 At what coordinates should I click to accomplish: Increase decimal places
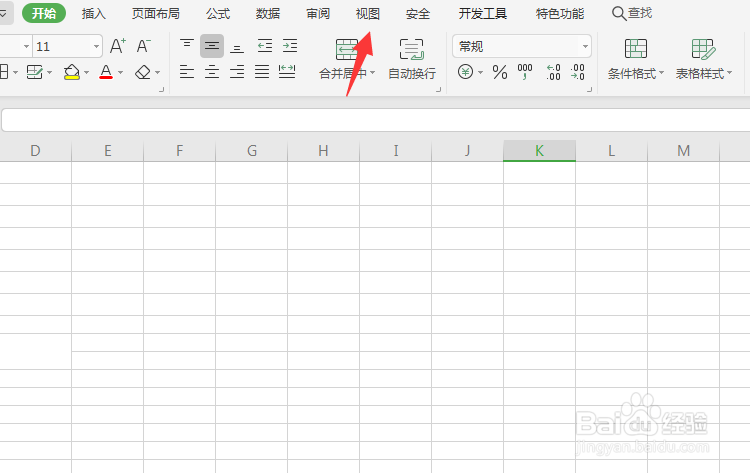point(553,72)
